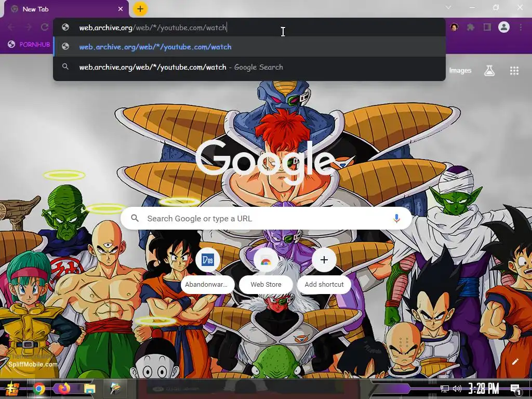Go forward with the forward arrow

pos(28,27)
